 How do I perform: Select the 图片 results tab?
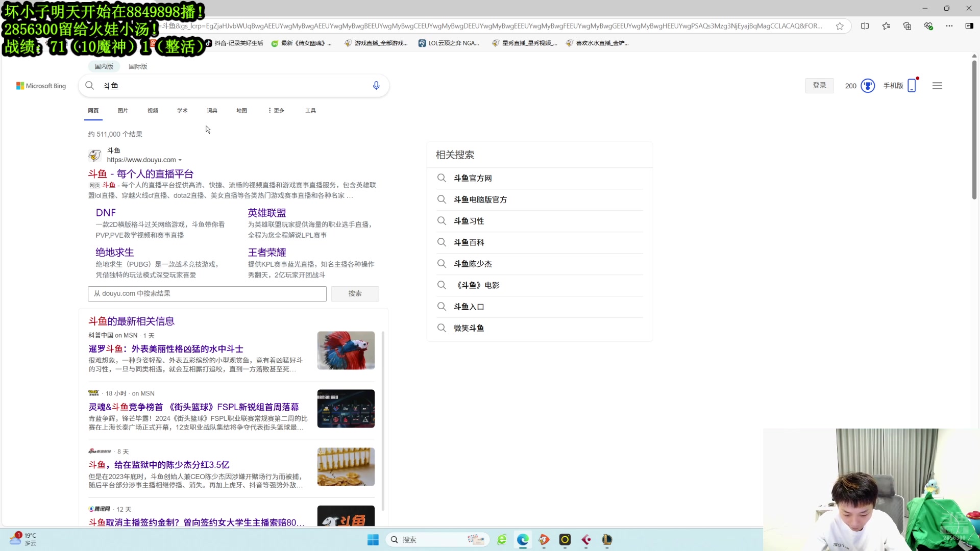click(123, 111)
